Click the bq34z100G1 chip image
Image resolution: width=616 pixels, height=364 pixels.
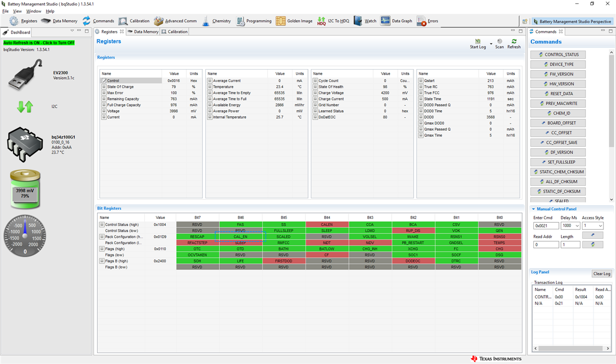coord(25,145)
